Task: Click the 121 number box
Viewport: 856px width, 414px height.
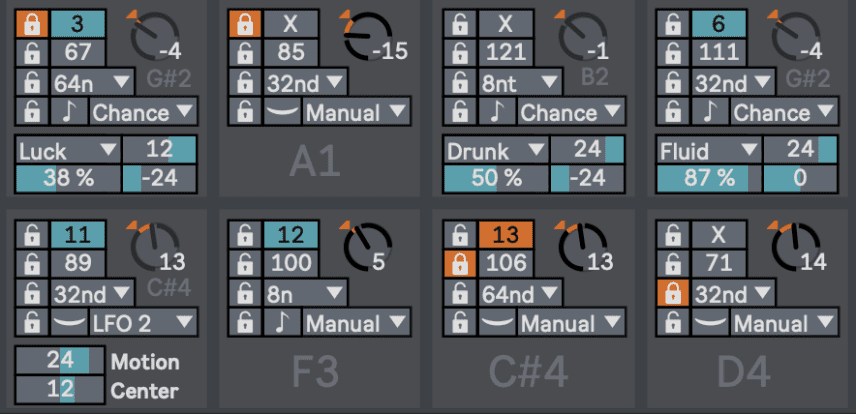Action: [506, 53]
